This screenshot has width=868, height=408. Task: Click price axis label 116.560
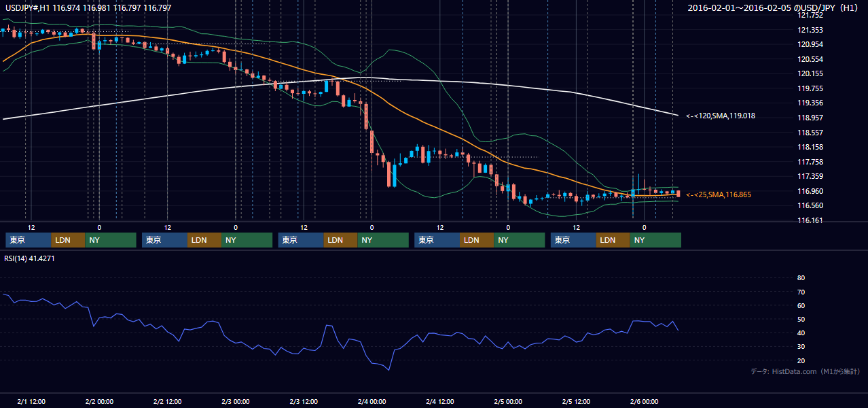tap(810, 205)
